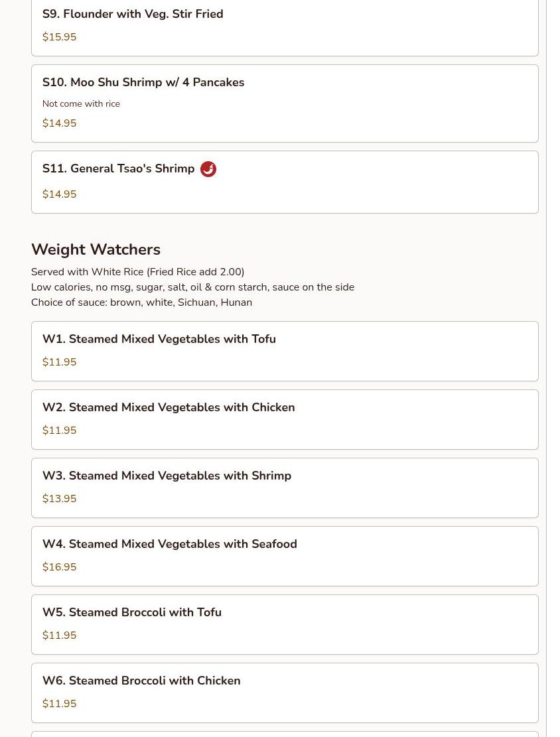This screenshot has height=737, width=560.
Task: Select S10. Moo Shu Shrimp w/ 4 Pancakes
Action: pos(143,82)
